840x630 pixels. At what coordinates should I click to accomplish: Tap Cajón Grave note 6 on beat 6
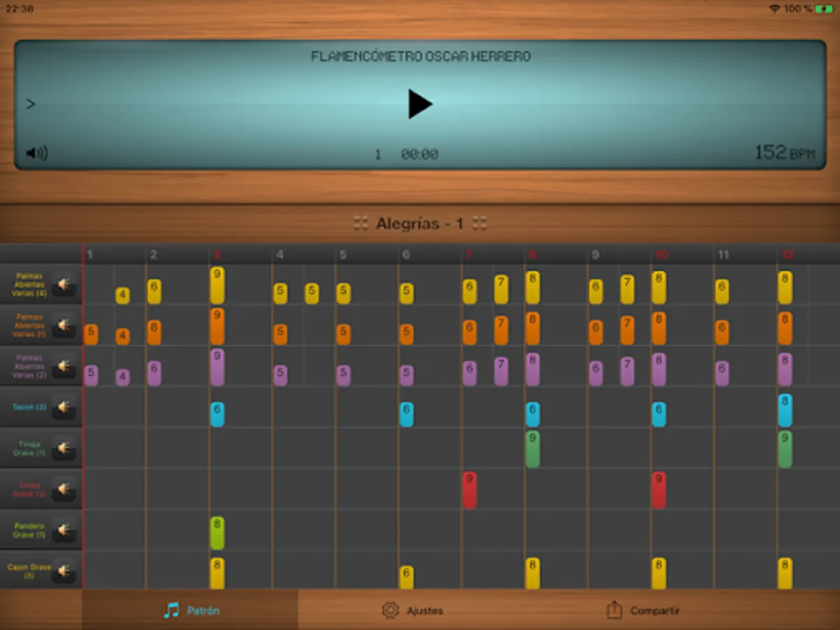coord(406,577)
